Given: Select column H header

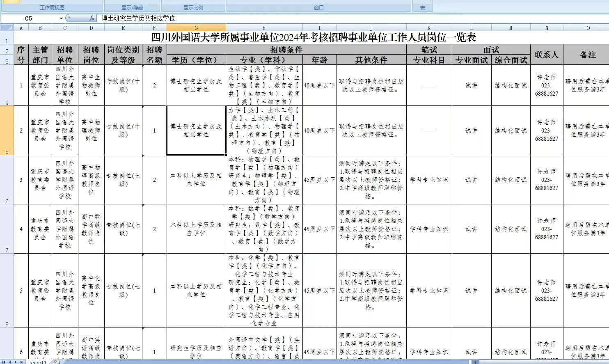Looking at the screenshot, I should click(264, 28).
